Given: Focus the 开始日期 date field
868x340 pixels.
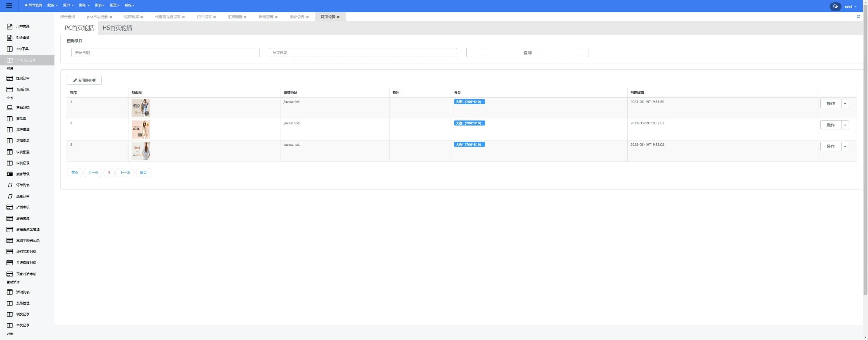Looking at the screenshot, I should click(165, 53).
